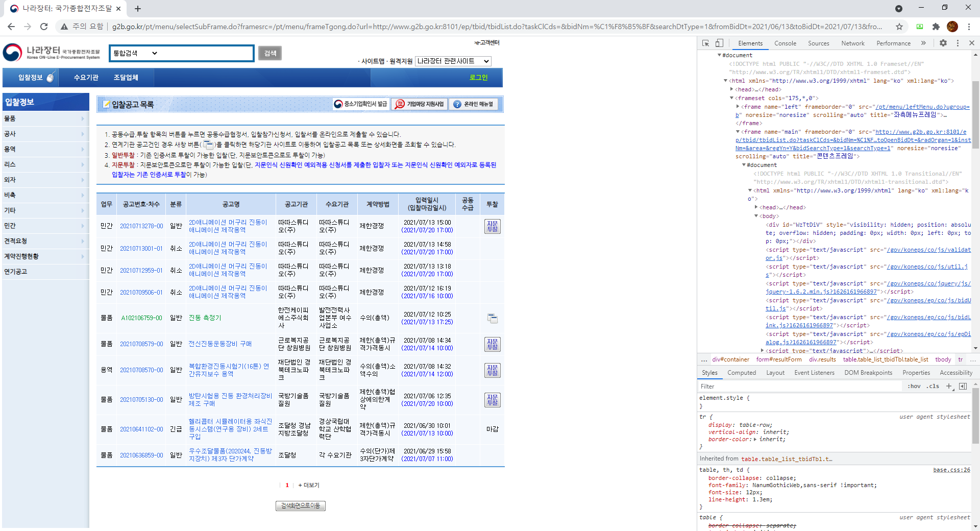Collapse the body node in Elements tree
This screenshot has height=531, width=980.
756,216
